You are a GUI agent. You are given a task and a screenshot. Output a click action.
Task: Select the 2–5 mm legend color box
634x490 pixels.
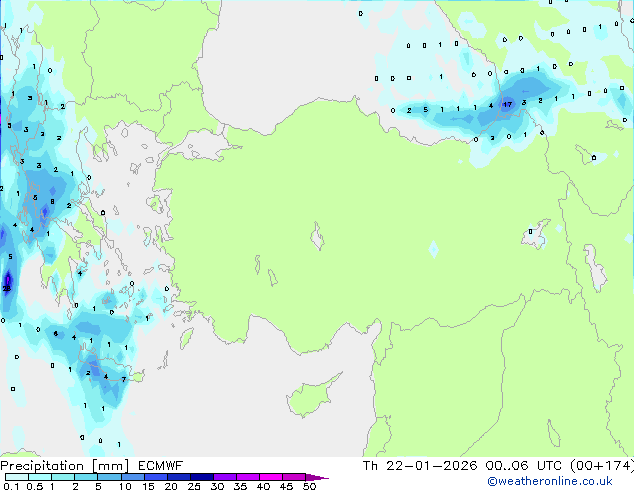click(x=86, y=477)
